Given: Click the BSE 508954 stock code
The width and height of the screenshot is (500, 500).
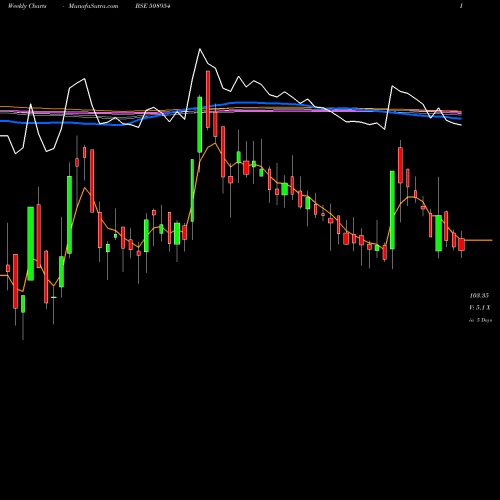Looking at the screenshot, I should pyautogui.click(x=153, y=6).
